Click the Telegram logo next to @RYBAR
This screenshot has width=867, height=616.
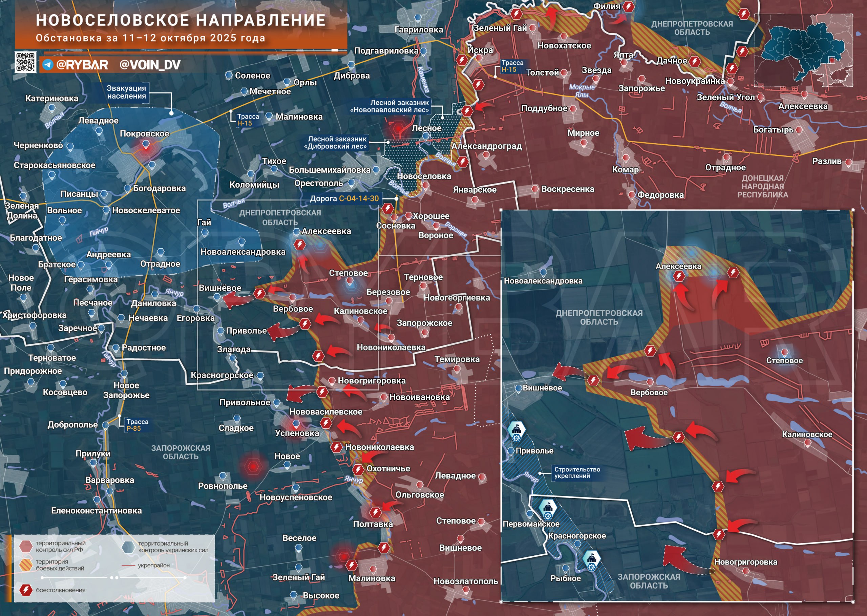[x=48, y=65]
